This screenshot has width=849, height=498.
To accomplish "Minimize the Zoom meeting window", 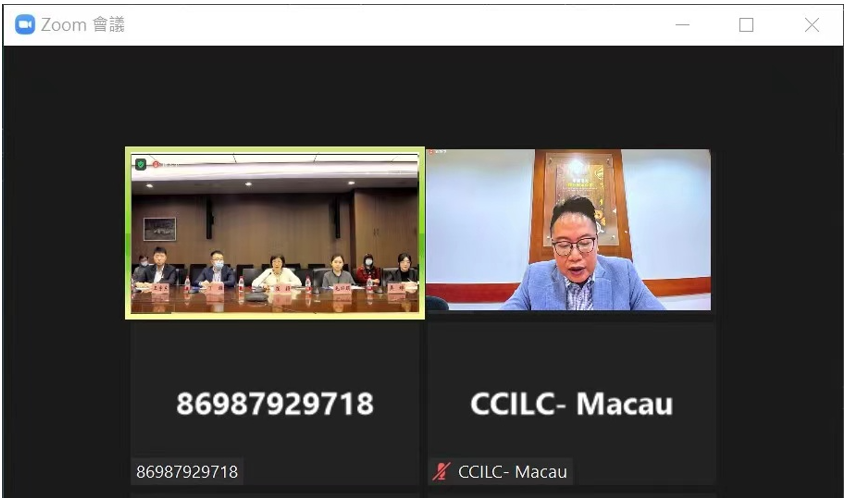I will [x=682, y=25].
